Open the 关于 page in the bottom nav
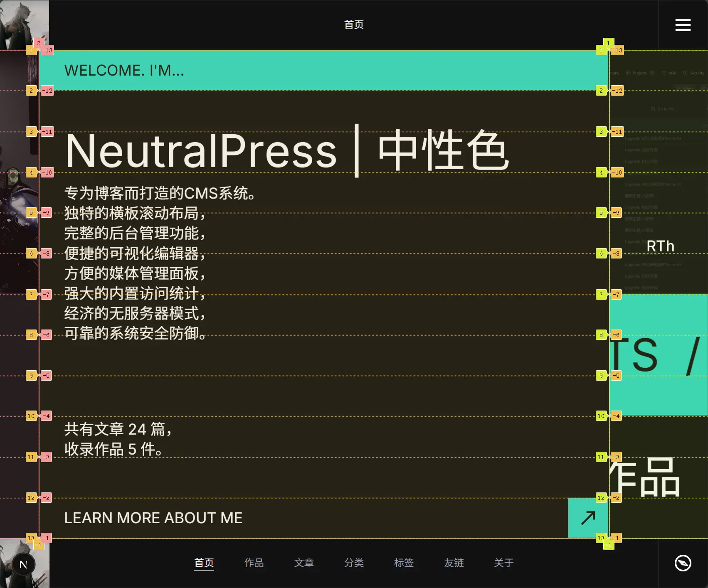Viewport: 708px width, 588px height. (x=503, y=563)
